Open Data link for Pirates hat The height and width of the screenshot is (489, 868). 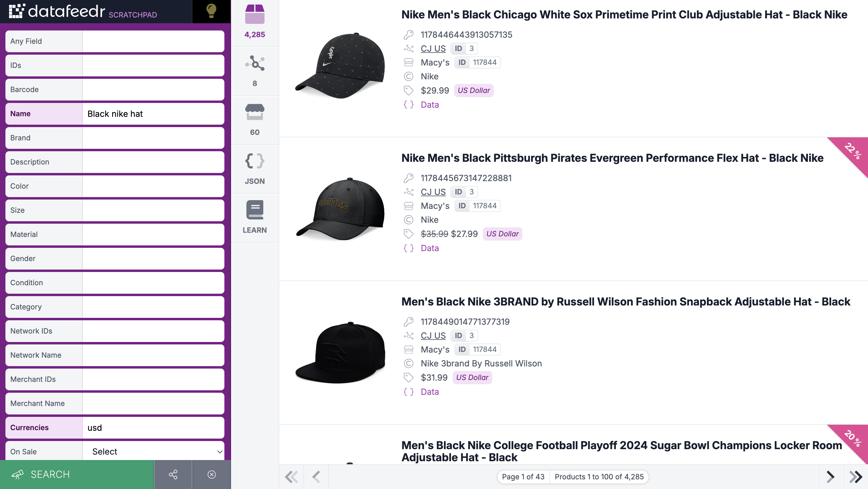pos(429,248)
